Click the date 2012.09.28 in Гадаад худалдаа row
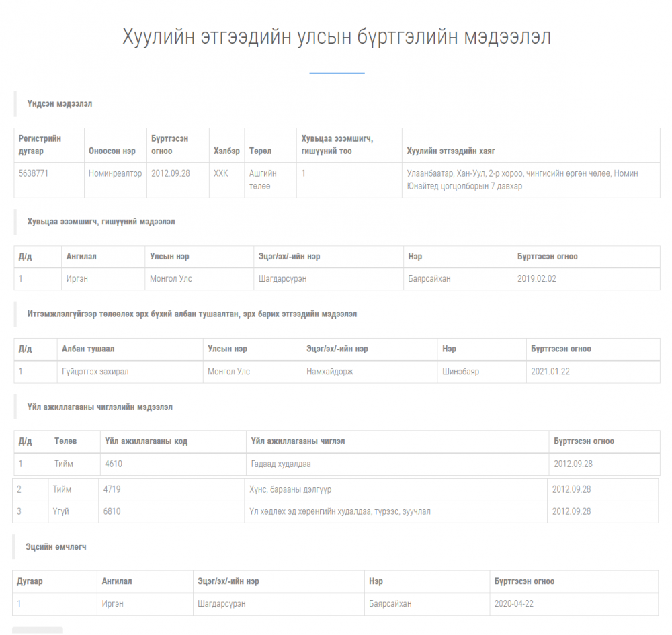This screenshot has width=672, height=635. coord(573,464)
